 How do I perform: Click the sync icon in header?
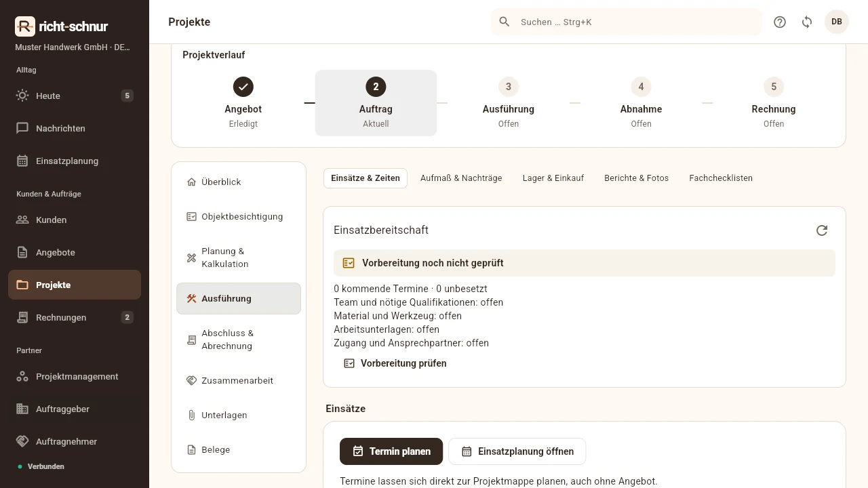pos(807,22)
